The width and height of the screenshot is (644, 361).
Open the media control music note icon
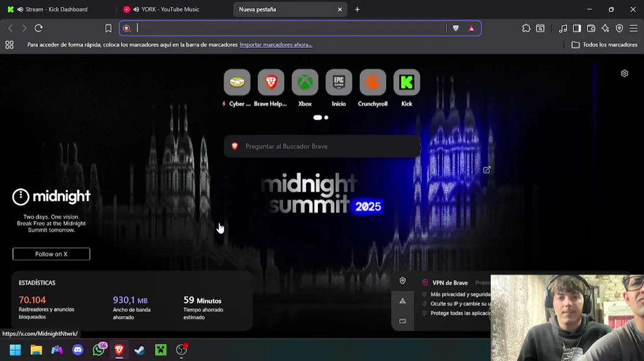coord(563,28)
